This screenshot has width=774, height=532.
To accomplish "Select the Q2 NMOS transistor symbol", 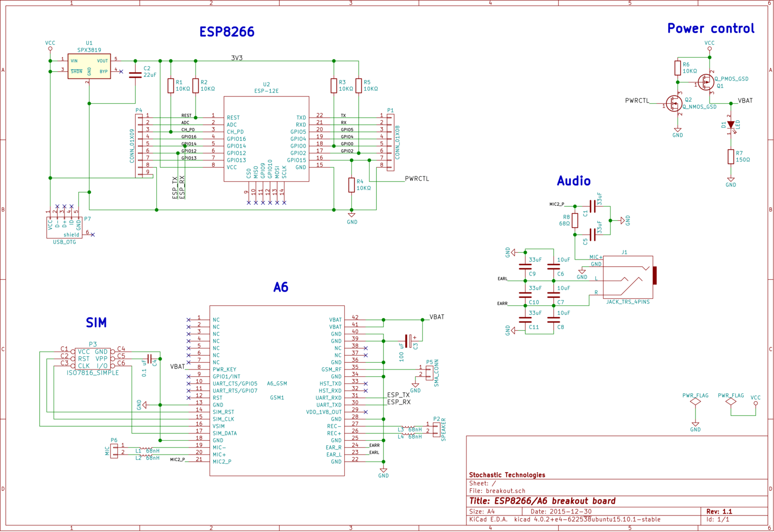I will 674,104.
